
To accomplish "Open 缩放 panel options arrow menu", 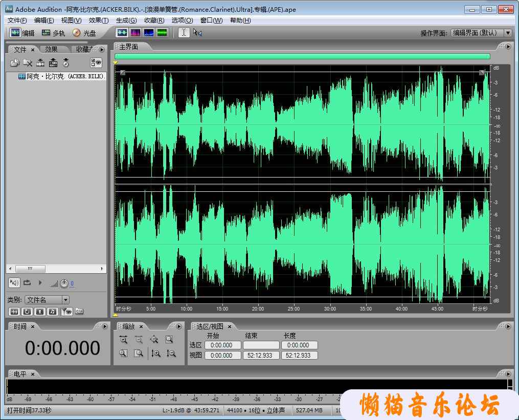I will click(x=179, y=326).
